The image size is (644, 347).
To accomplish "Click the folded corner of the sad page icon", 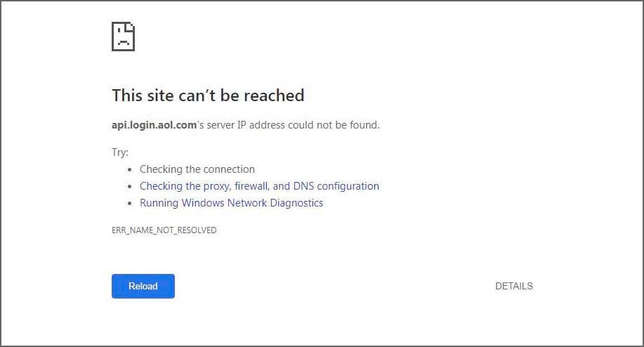I will (x=131, y=26).
